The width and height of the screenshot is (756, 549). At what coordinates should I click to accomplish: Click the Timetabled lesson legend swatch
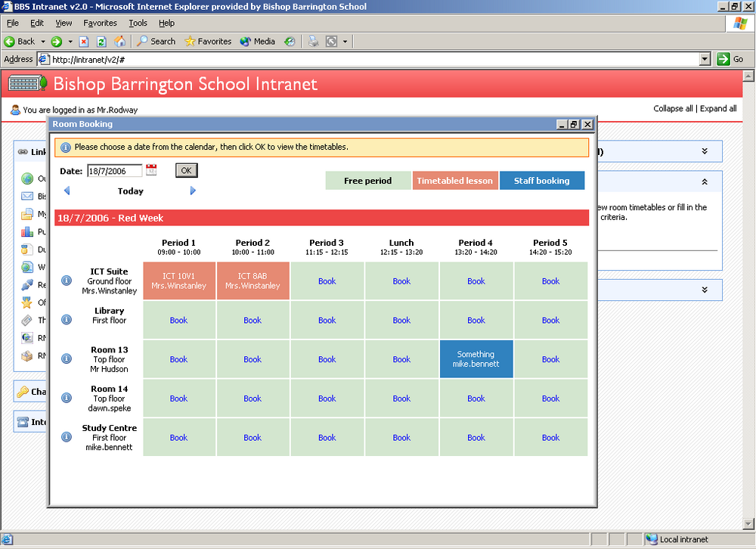pos(454,181)
